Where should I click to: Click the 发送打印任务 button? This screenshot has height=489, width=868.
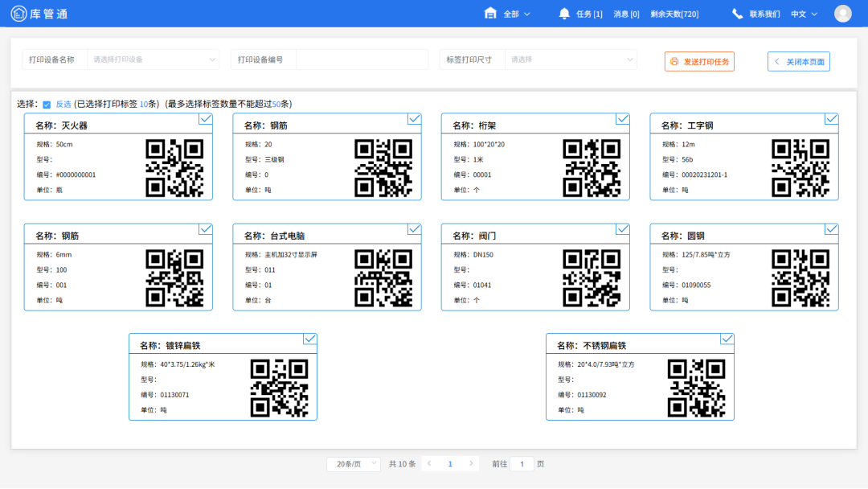699,62
